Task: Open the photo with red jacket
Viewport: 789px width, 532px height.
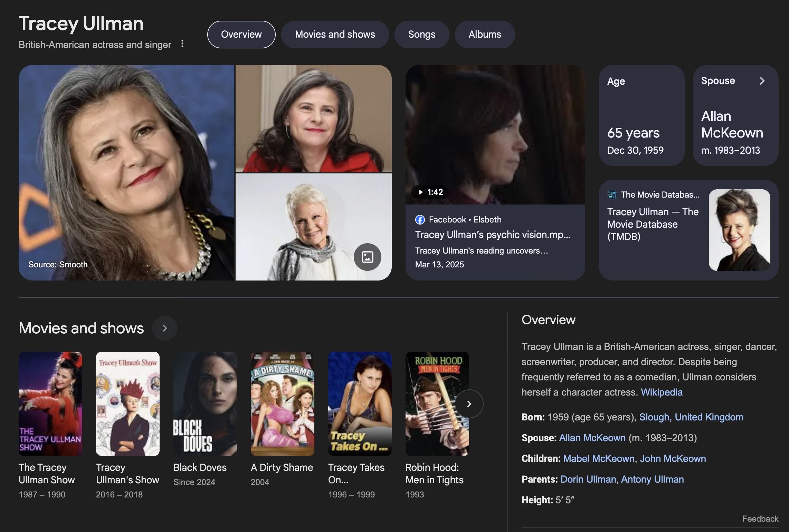Action: tap(313, 118)
